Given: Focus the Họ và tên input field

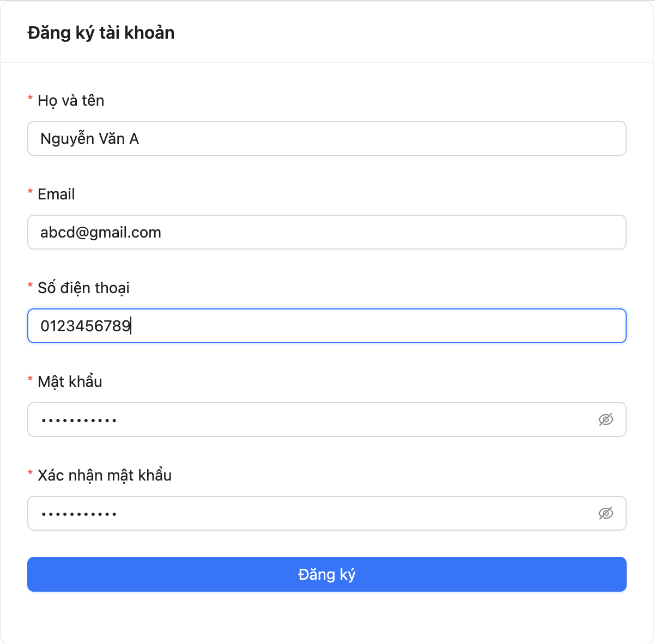Looking at the screenshot, I should tap(327, 138).
